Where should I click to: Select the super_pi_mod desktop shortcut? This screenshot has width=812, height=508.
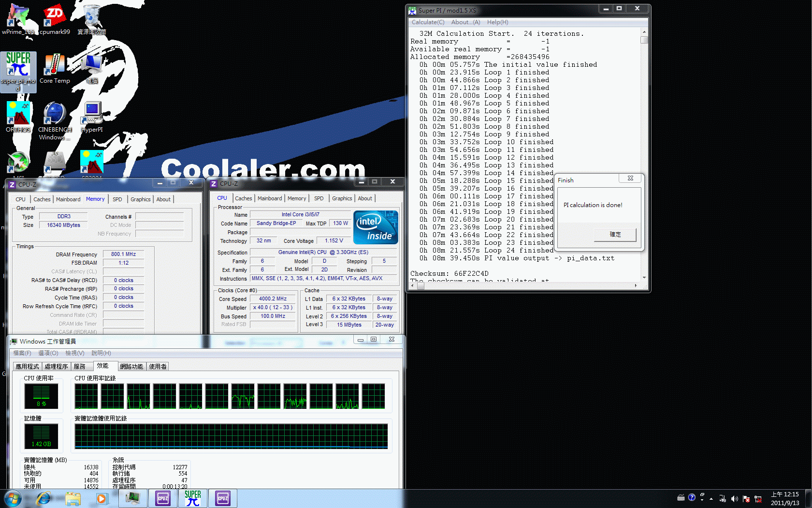click(18, 72)
